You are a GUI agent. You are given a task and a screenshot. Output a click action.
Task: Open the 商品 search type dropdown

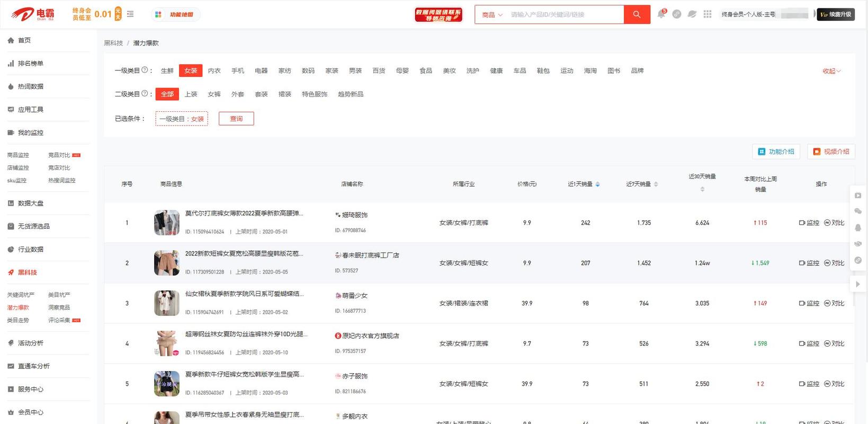click(492, 15)
